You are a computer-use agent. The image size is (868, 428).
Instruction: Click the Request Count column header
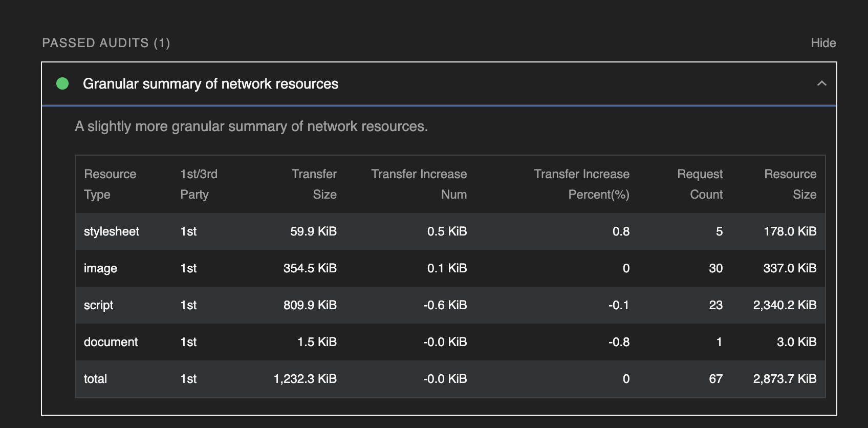(700, 184)
